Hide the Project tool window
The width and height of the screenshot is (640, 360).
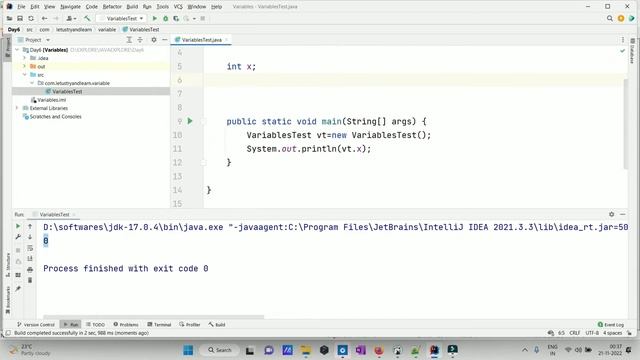(164, 40)
